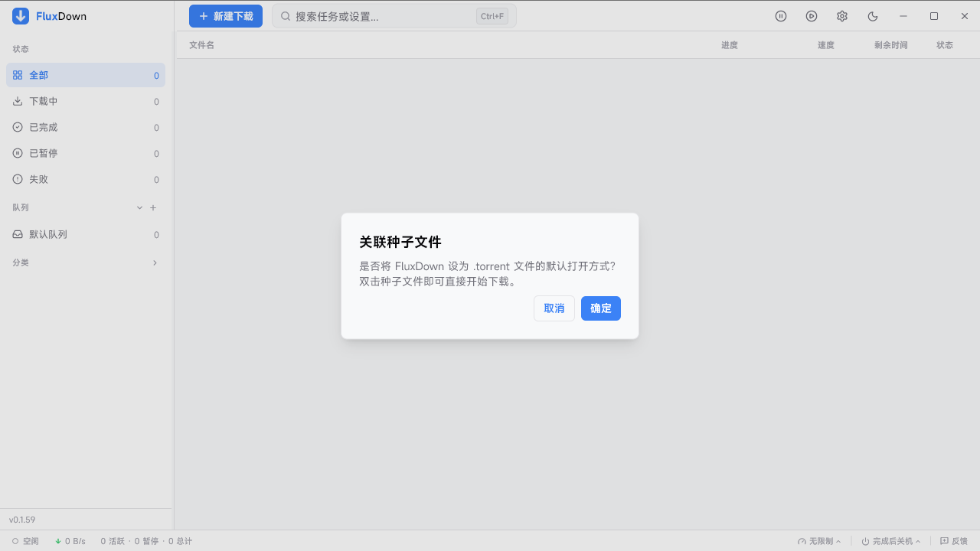Click version text v0.1.59

click(22, 520)
